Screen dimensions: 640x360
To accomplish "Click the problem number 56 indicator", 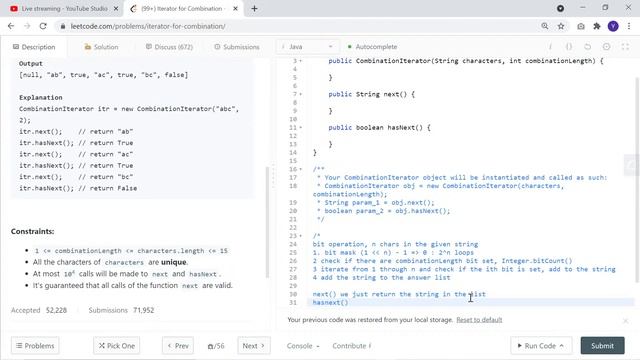I will [216, 346].
